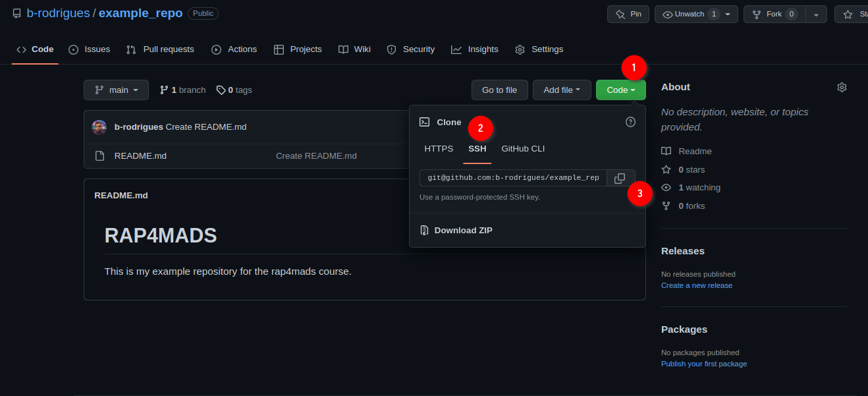Open b-rodrigues author link in the commit row
868x396 pixels.
139,127
